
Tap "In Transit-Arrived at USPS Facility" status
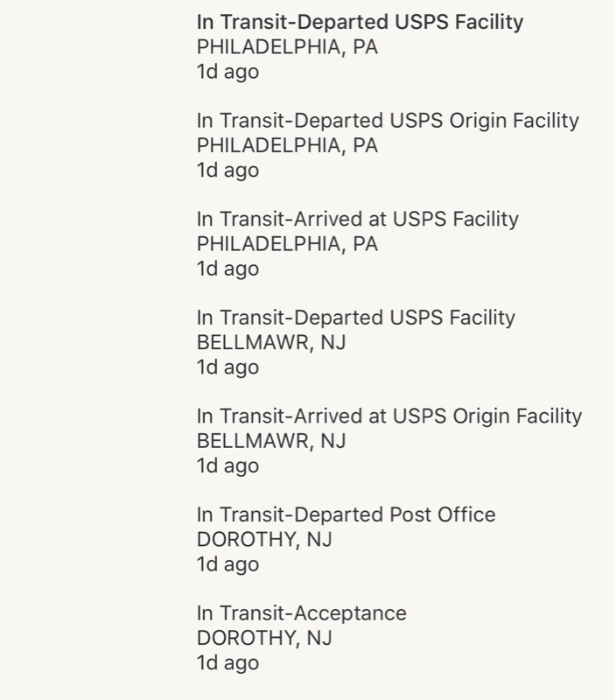(357, 219)
